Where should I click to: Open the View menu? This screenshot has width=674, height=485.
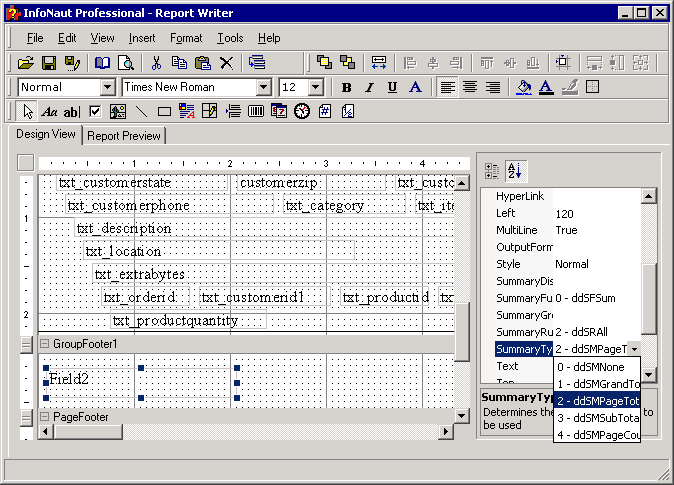click(102, 38)
